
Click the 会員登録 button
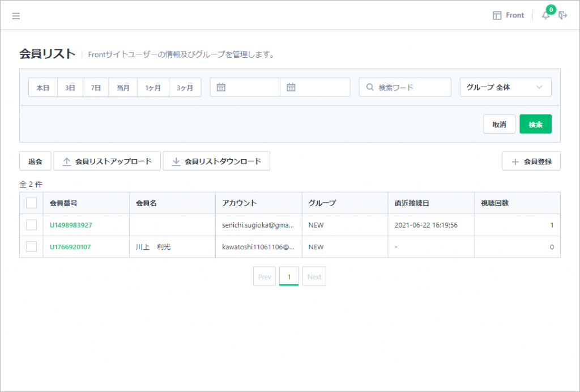coord(531,161)
